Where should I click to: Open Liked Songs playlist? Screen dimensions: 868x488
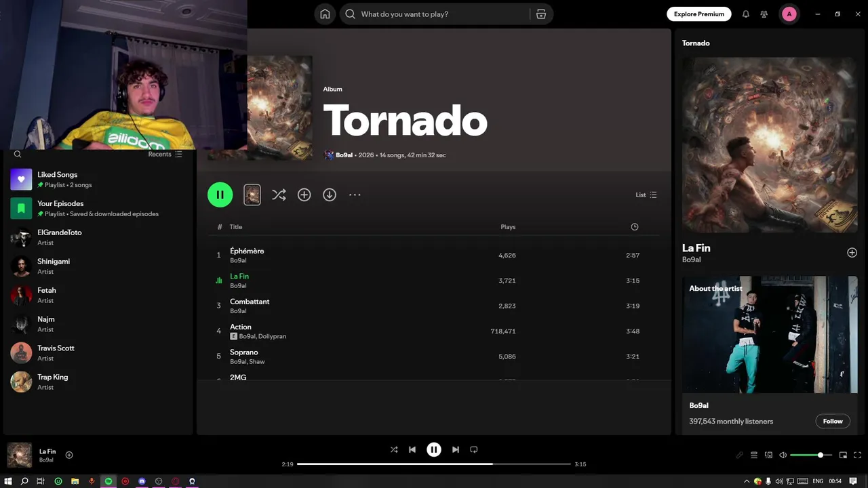point(98,180)
